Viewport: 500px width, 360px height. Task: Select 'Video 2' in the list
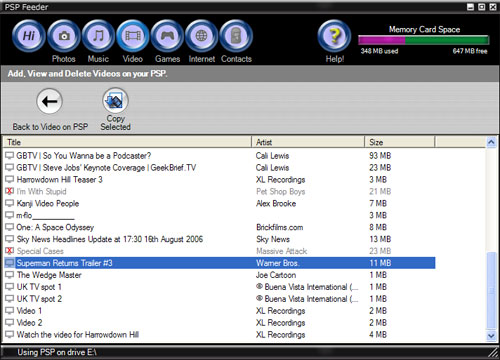(x=219, y=323)
